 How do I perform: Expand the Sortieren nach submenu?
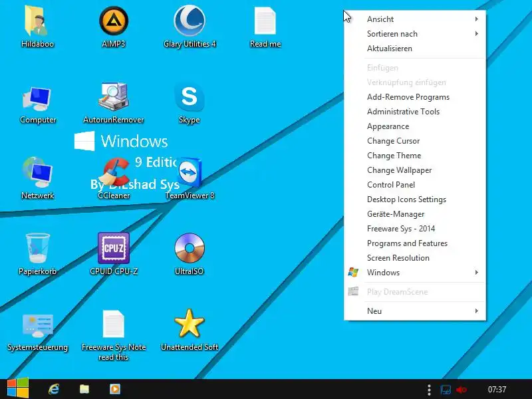point(414,34)
